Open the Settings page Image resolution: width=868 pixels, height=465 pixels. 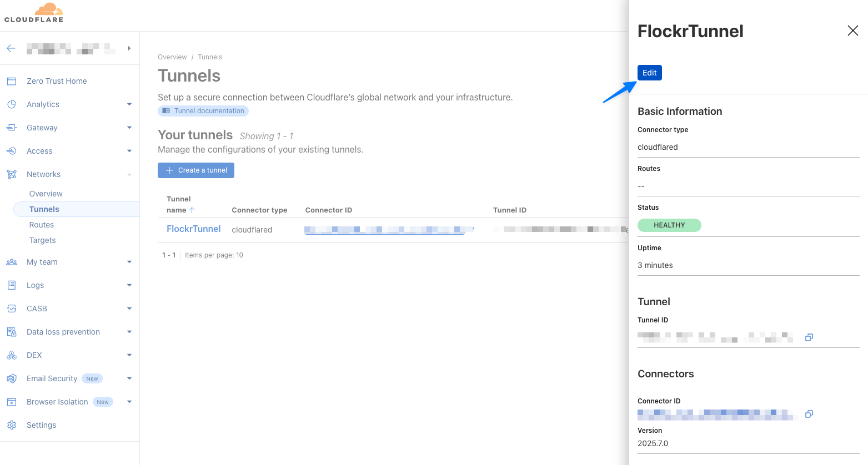(42, 425)
